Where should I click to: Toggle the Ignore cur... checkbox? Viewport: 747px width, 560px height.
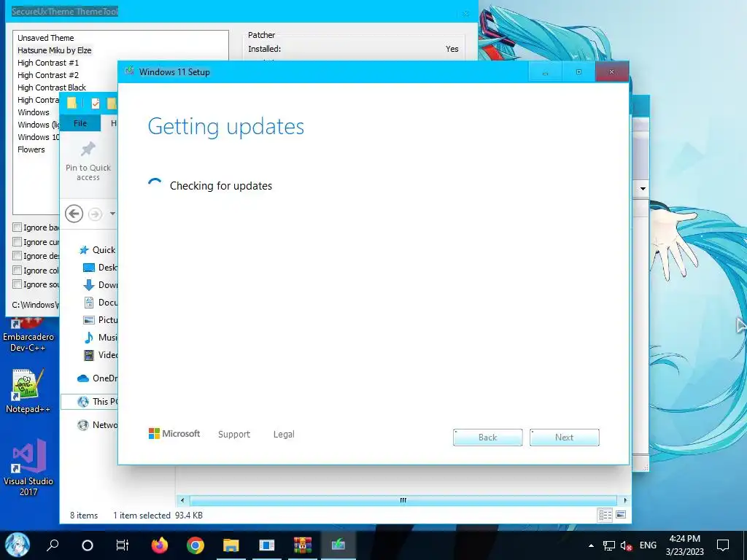pyautogui.click(x=18, y=241)
